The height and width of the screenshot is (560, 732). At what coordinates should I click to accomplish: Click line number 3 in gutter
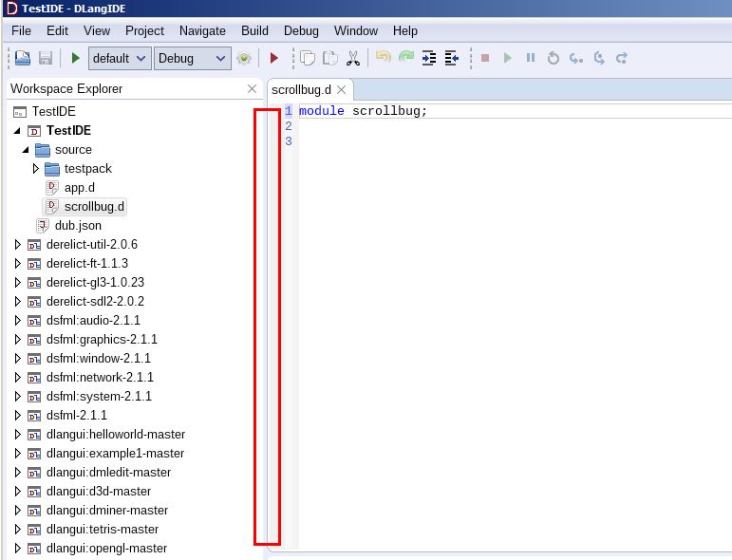click(x=289, y=140)
